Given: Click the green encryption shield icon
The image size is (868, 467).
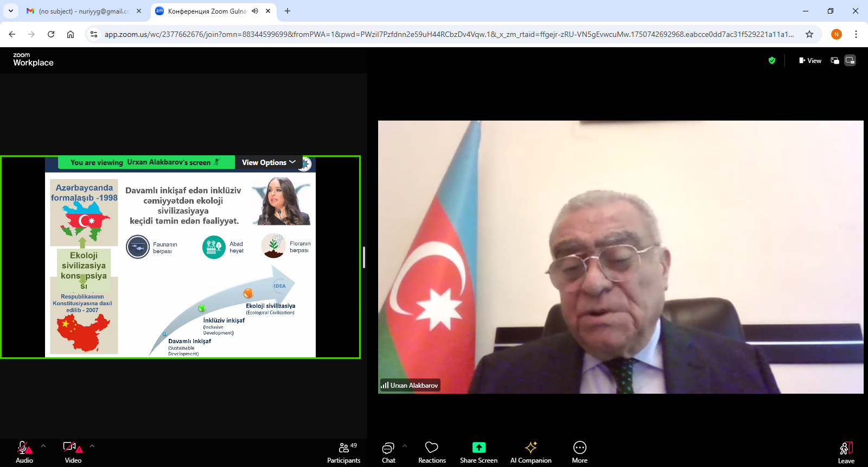Looking at the screenshot, I should coord(772,61).
